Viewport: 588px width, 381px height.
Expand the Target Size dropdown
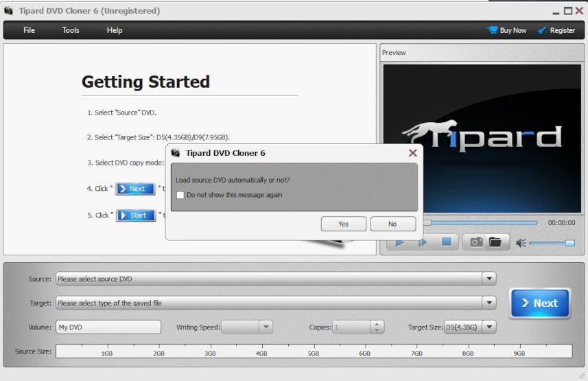pos(489,327)
